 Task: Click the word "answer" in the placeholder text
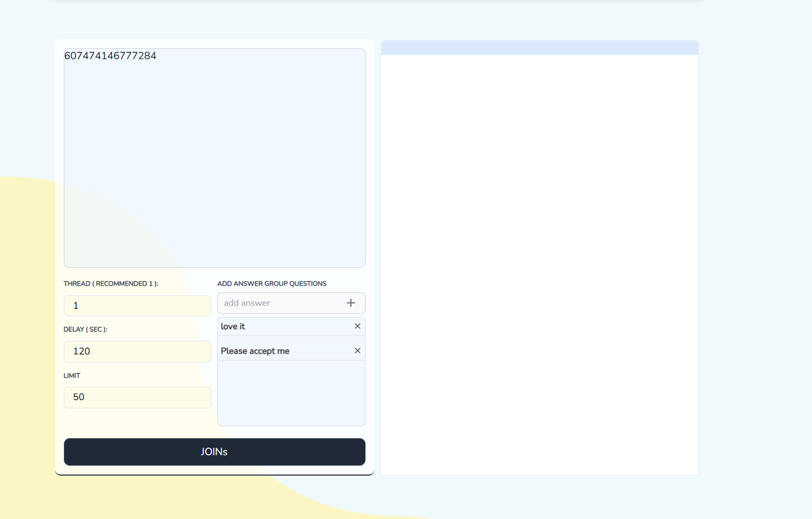(x=255, y=303)
